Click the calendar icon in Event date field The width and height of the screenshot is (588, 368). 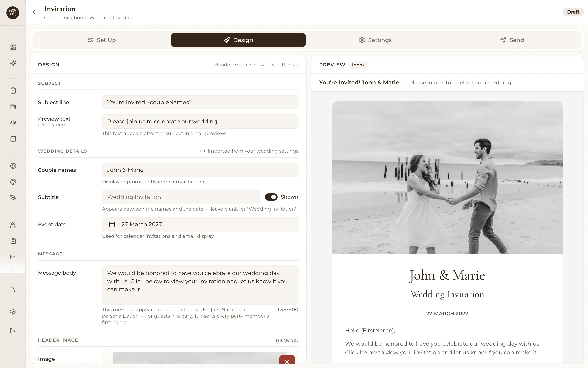(112, 224)
